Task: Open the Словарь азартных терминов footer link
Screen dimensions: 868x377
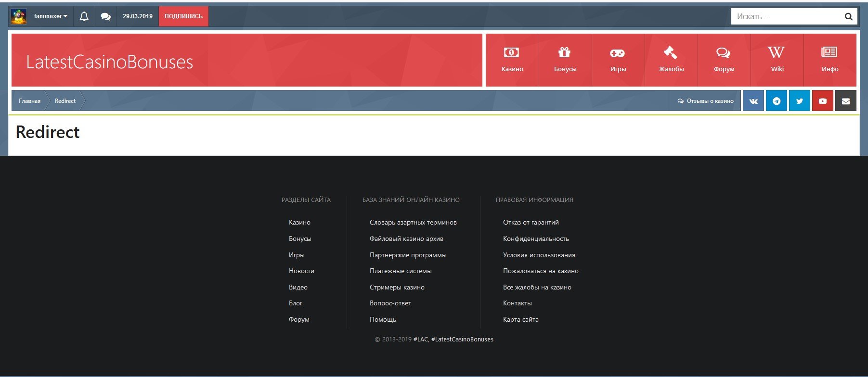Action: 413,222
